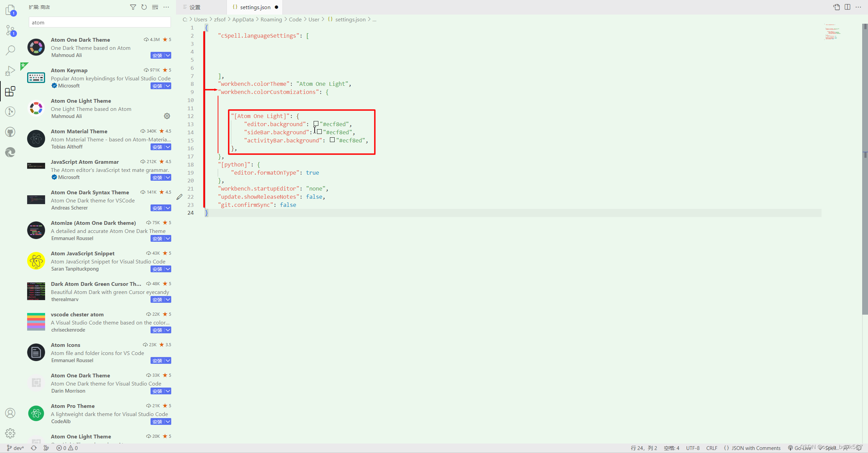Viewport: 868px width, 453px height.
Task: Click the User breadcrumb segment
Action: click(x=314, y=19)
